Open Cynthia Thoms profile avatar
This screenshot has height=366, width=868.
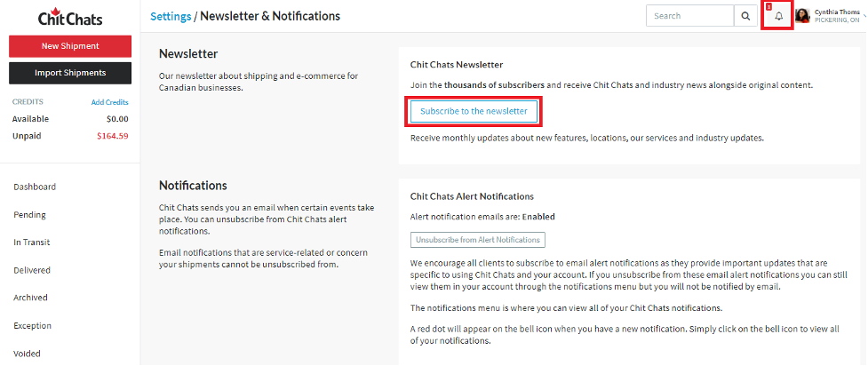pyautogui.click(x=802, y=16)
